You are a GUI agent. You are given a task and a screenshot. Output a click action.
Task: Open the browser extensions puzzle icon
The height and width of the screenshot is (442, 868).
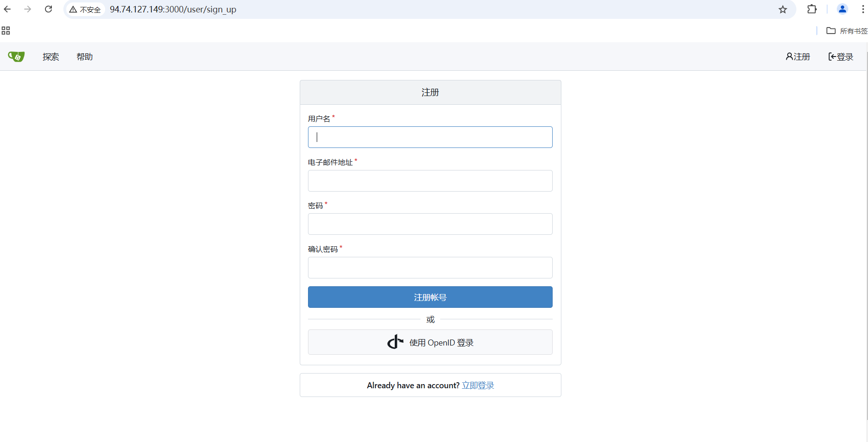[x=812, y=9]
